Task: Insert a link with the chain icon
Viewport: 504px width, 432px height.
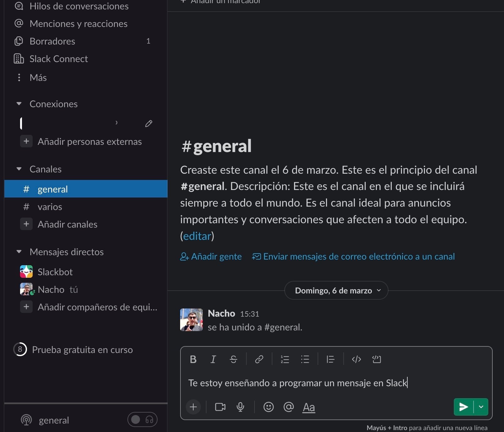Action: pos(259,359)
